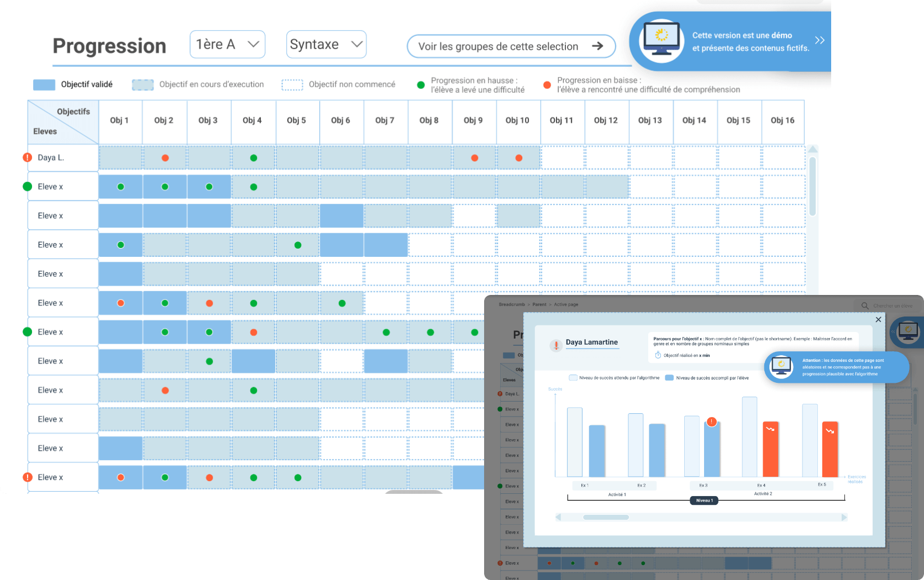Click the Niveau 1 level marker
The image size is (924, 580).
(x=704, y=500)
